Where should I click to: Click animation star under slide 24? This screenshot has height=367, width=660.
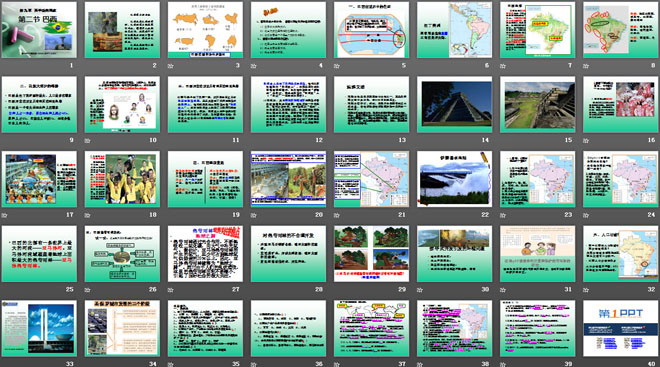point(586,215)
